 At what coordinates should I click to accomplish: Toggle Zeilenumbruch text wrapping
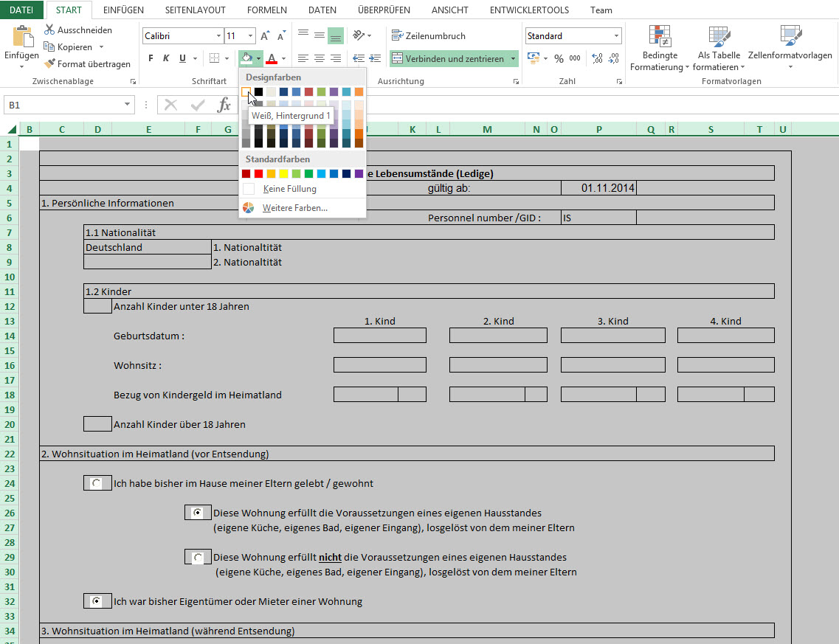(429, 36)
